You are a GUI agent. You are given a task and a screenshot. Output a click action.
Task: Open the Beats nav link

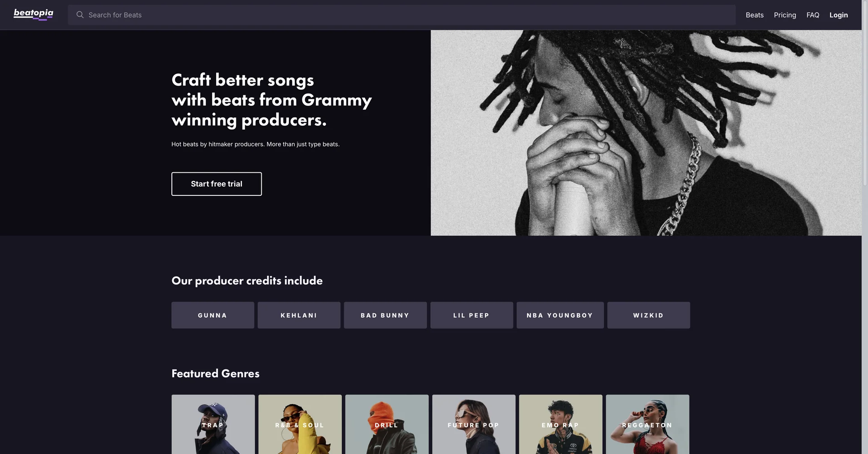point(755,15)
